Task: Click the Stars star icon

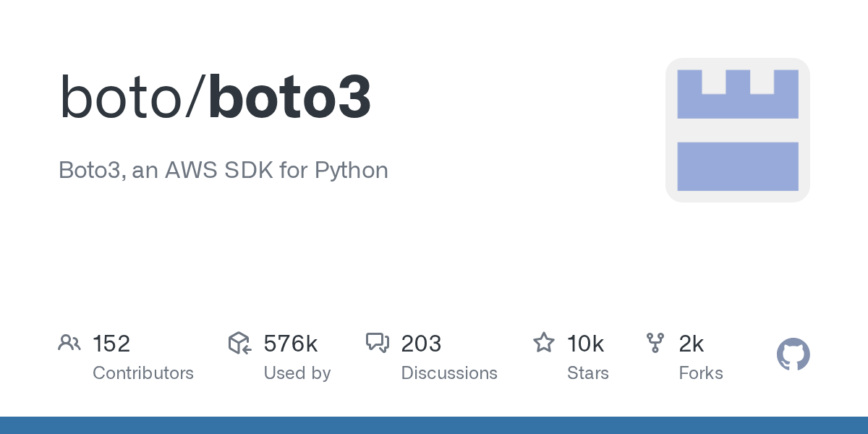Action: 543,343
